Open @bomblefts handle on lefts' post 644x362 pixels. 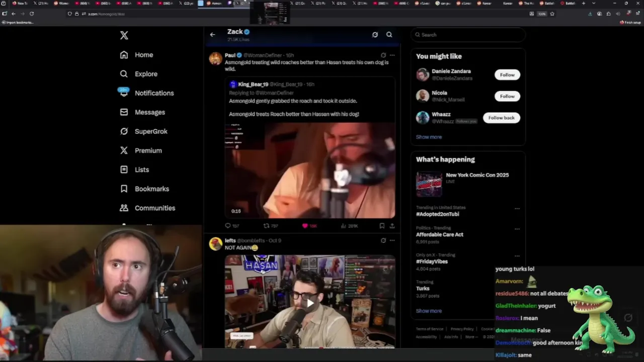[x=252, y=240]
